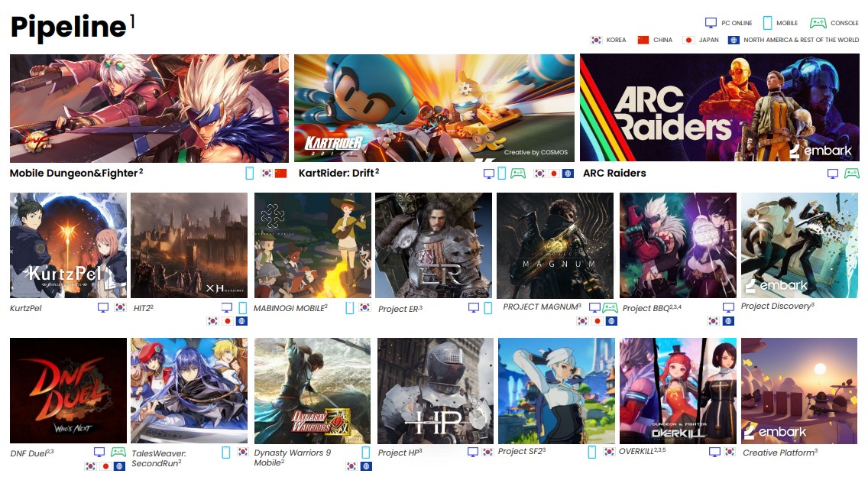Viewport: 868px width, 477px height.
Task: Click the Mobile phone icon in legend
Action: (767, 23)
